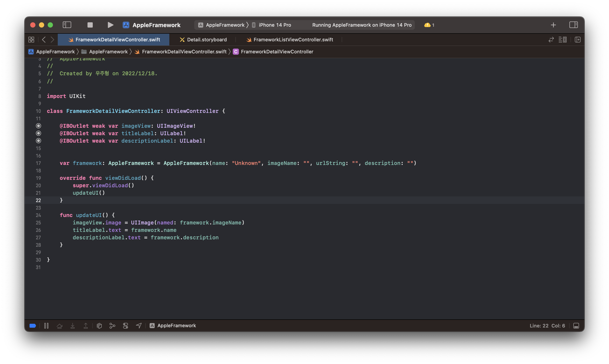Pause program execution in debug bar
Viewport: 609px width, 364px height.
point(46,325)
